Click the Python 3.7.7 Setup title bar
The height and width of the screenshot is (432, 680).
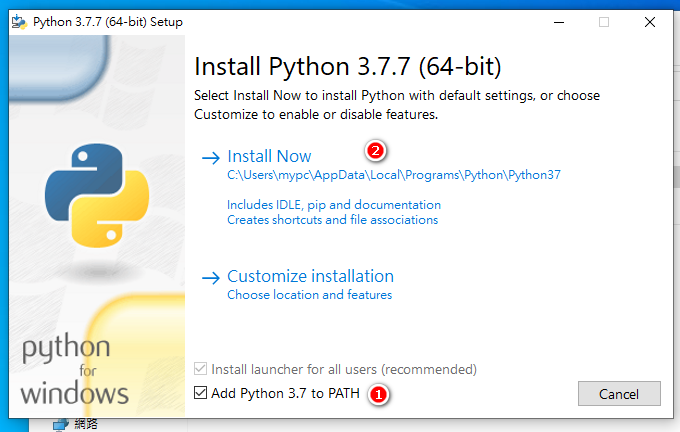(300, 22)
